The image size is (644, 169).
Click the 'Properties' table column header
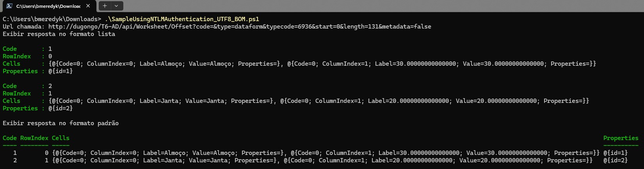tap(621, 138)
